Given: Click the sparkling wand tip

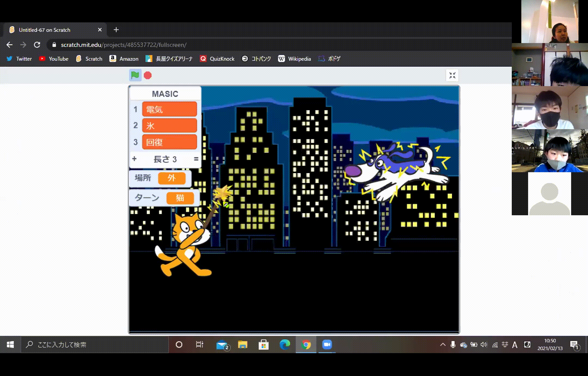Looking at the screenshot, I should tap(223, 193).
